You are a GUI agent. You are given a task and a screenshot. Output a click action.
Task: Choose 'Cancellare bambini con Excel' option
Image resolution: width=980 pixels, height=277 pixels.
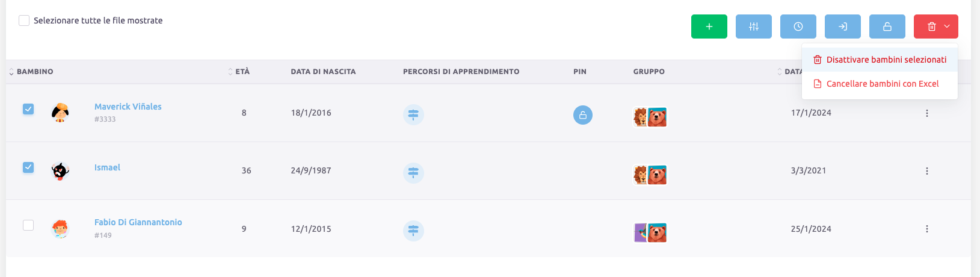882,84
